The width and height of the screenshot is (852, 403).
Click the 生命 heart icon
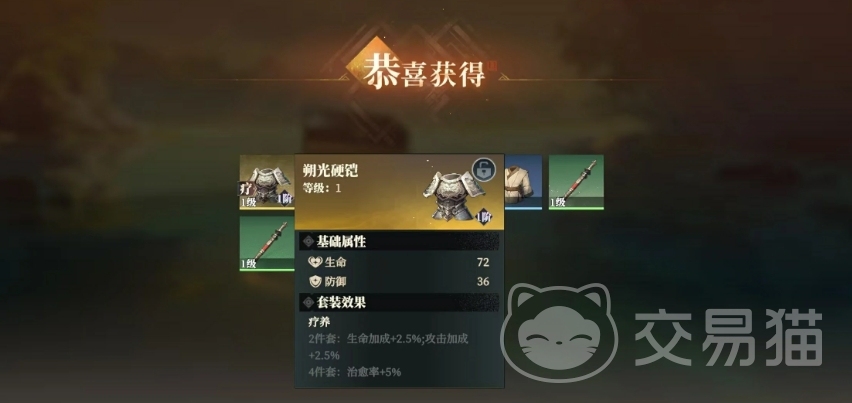coord(315,262)
